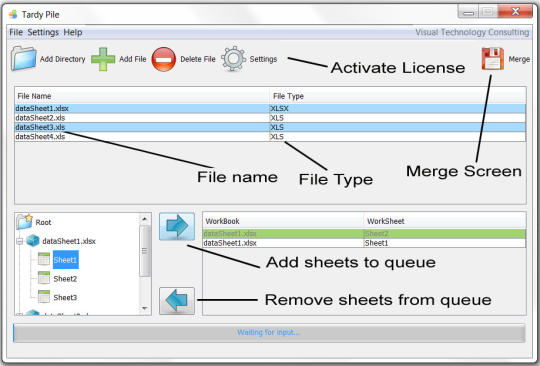The width and height of the screenshot is (540, 366).
Task: Click the Add Directory label
Action: 62,59
